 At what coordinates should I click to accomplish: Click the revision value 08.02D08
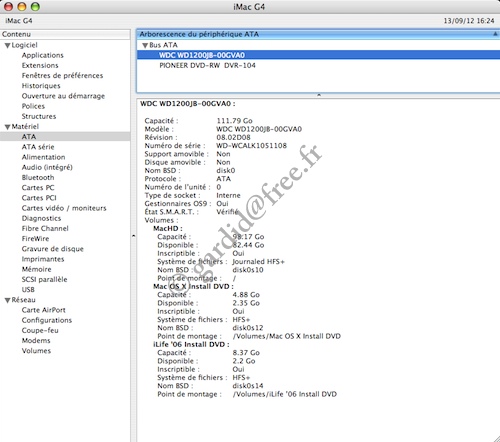[233, 137]
